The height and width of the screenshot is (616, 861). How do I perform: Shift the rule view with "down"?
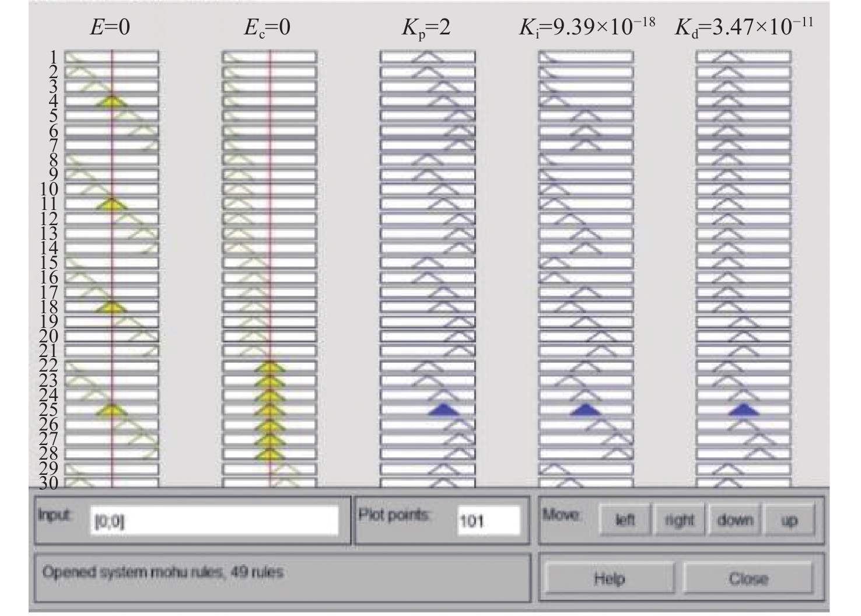pos(734,520)
